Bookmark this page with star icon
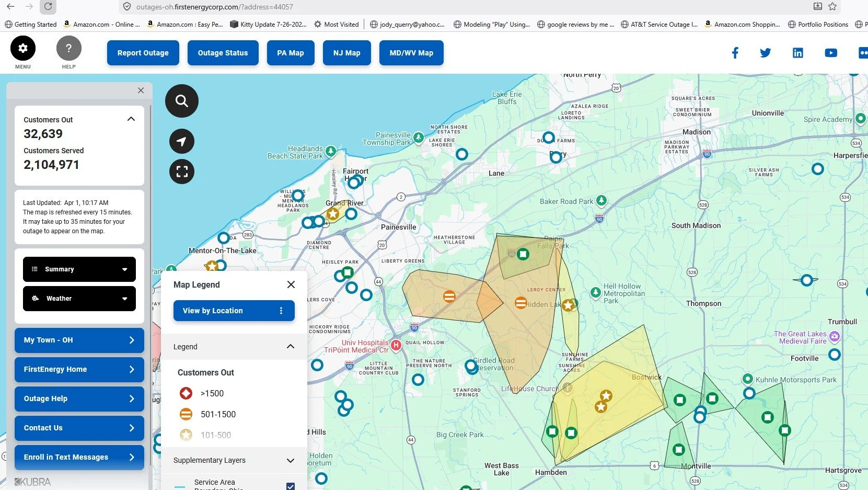The image size is (868, 490). (x=832, y=7)
